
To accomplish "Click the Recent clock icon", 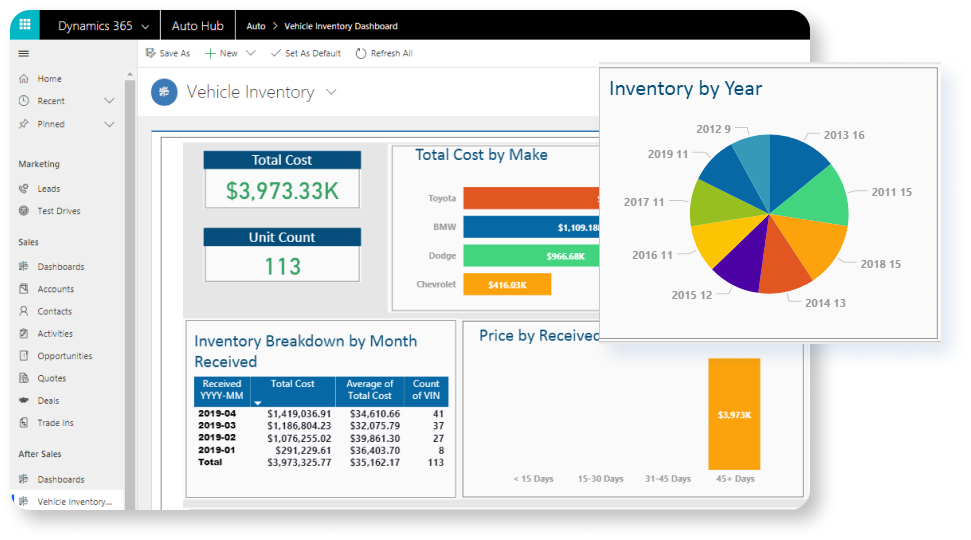I will point(24,101).
